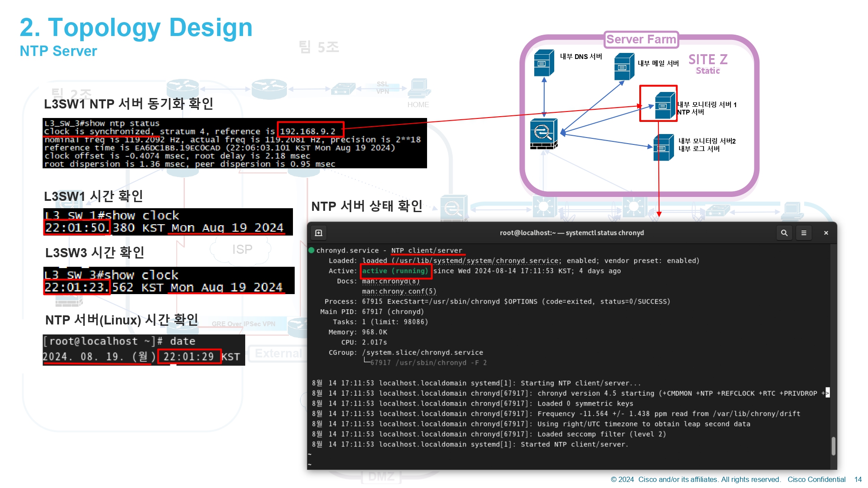Viewport: 868px width, 488px height.
Task: Click the man:chronyd(8) docs link
Action: 391,281
